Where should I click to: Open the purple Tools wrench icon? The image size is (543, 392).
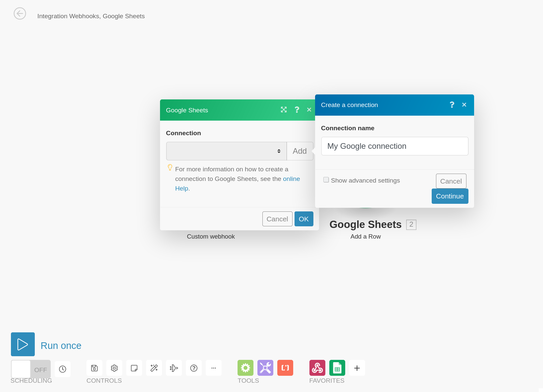[x=265, y=368]
